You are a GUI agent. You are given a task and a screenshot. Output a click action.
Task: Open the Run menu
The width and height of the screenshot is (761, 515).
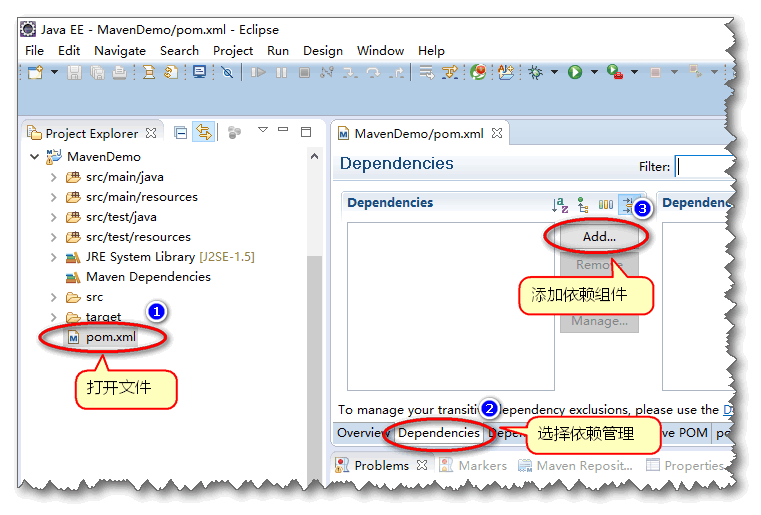pos(278,51)
